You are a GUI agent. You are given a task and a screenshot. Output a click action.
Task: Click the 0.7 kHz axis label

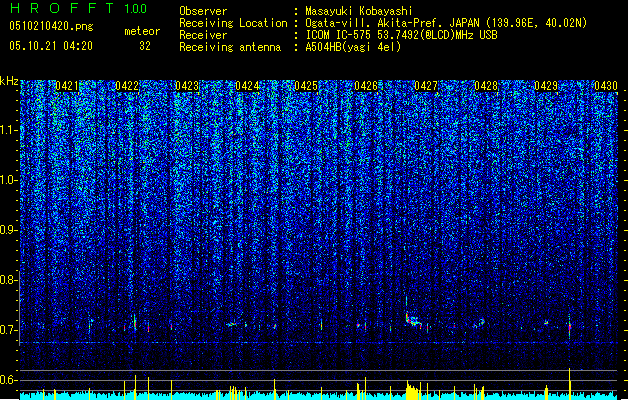coord(9,330)
